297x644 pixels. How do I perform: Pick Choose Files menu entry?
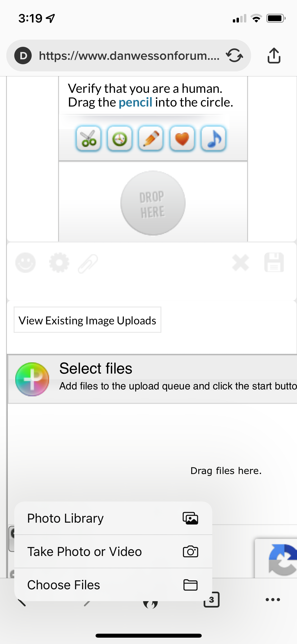(113, 585)
